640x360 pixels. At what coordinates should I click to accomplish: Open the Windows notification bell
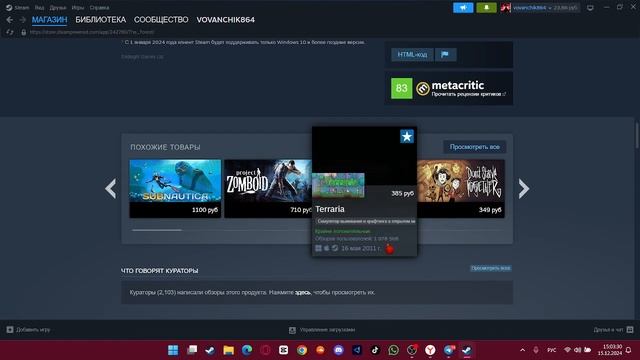pos(629,350)
